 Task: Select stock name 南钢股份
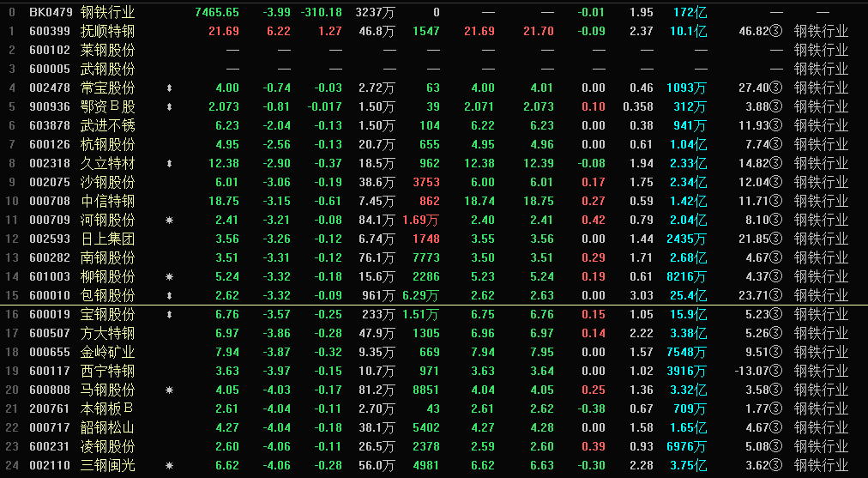click(x=107, y=258)
